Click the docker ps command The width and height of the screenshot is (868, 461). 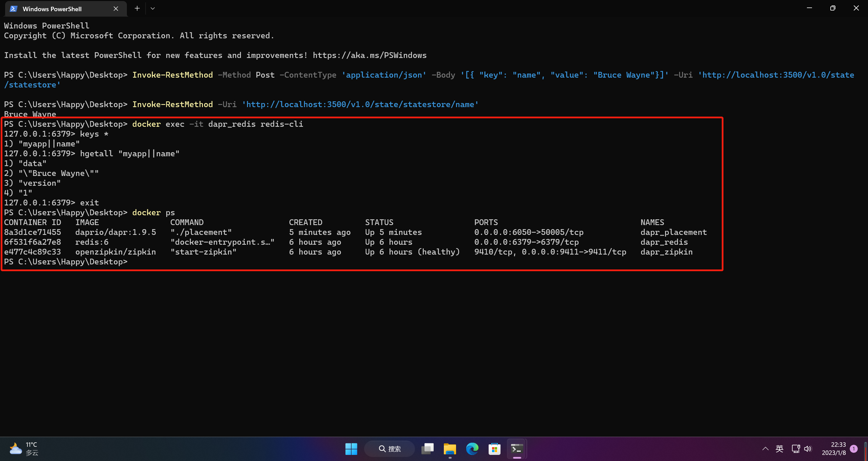click(153, 213)
